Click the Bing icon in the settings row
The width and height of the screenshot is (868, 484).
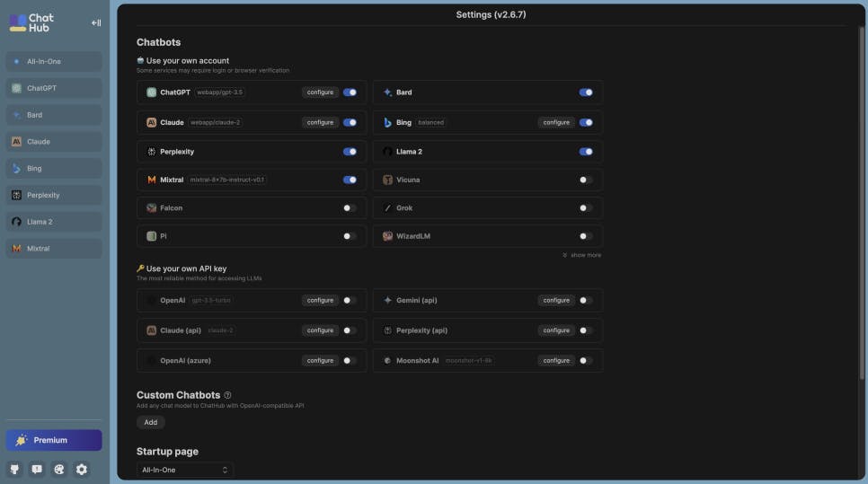click(x=387, y=122)
